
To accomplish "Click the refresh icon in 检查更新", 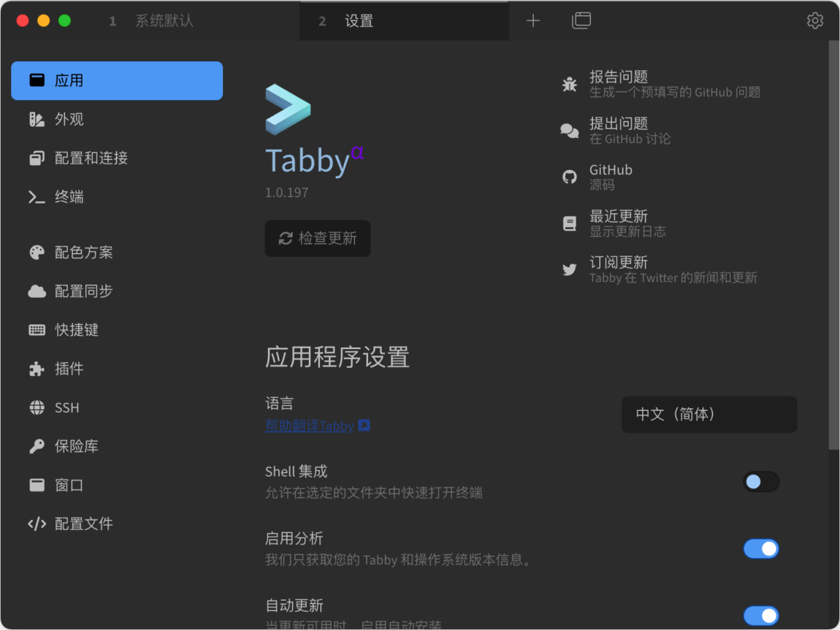I will tap(286, 238).
